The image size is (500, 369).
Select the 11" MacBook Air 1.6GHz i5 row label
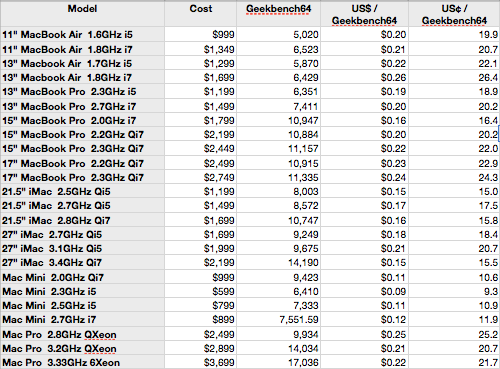click(82, 34)
